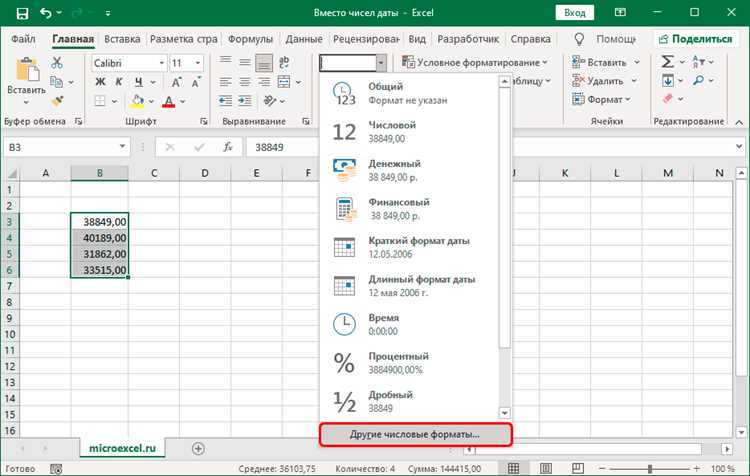Screen dimensions: 750x476
Task: Open the Формулы ribbon tab
Action: click(250, 39)
